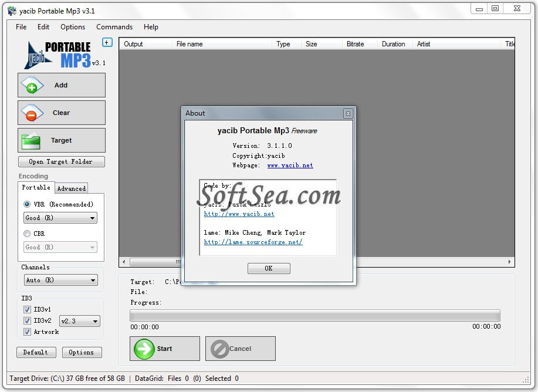Click OK in the About dialog

click(269, 268)
